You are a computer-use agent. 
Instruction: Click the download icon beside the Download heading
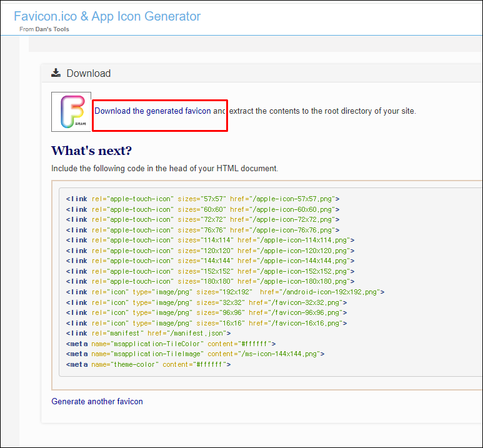(x=56, y=72)
